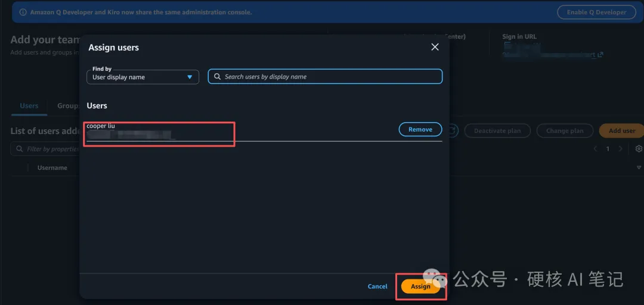Image resolution: width=644 pixels, height=305 pixels.
Task: Open table preferences gear icon
Action: coord(639,149)
